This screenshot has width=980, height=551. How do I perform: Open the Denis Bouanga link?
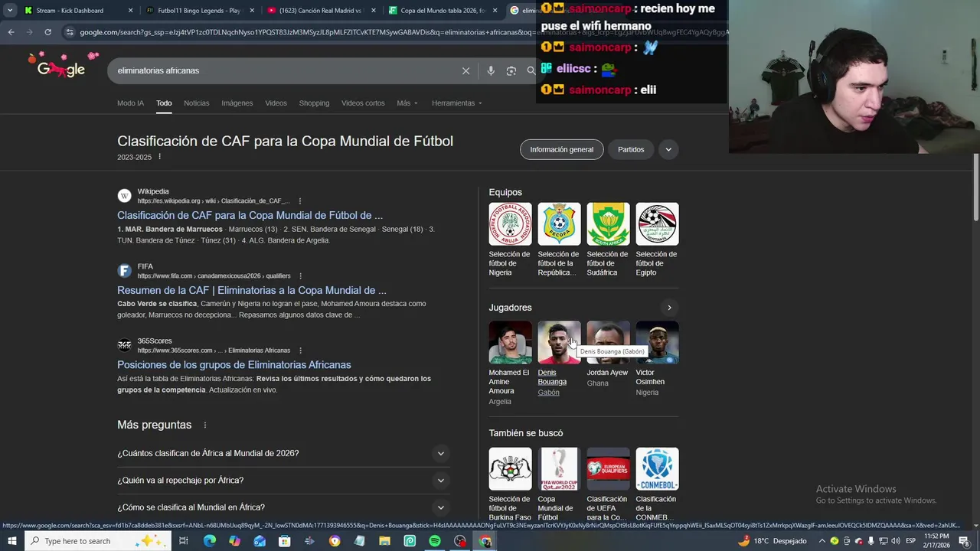552,377
